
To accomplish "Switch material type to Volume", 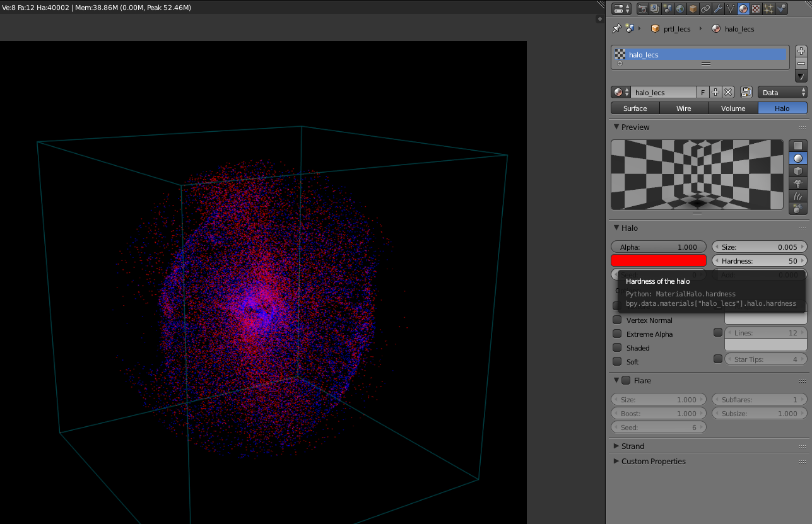I will [x=733, y=108].
